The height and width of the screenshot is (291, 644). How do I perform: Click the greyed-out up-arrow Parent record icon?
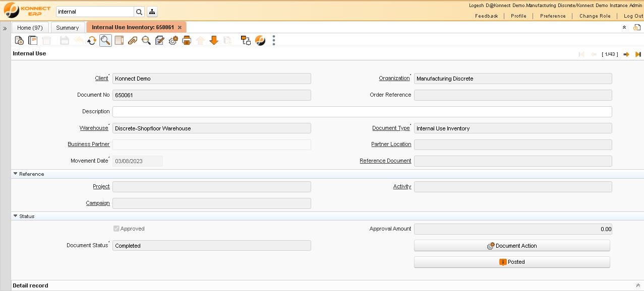point(200,41)
